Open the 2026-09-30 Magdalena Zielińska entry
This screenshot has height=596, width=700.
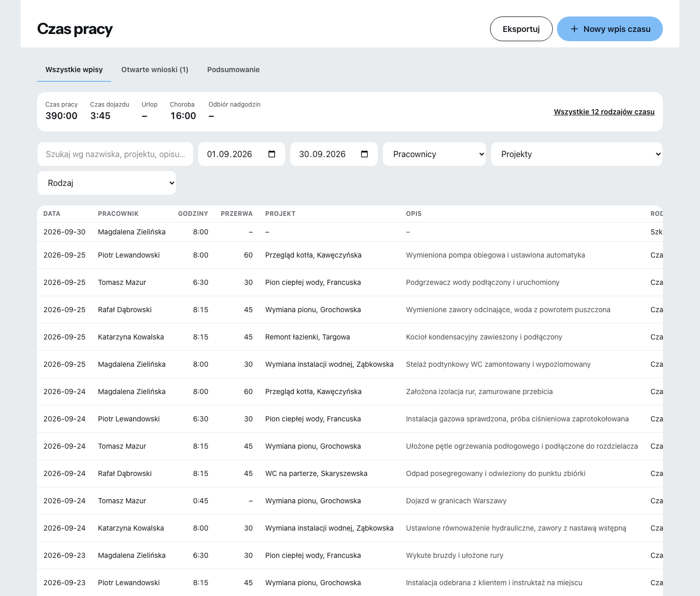[x=350, y=232]
